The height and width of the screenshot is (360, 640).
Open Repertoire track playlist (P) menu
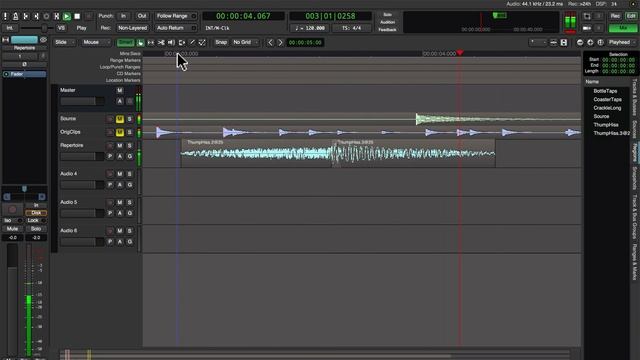click(x=110, y=156)
